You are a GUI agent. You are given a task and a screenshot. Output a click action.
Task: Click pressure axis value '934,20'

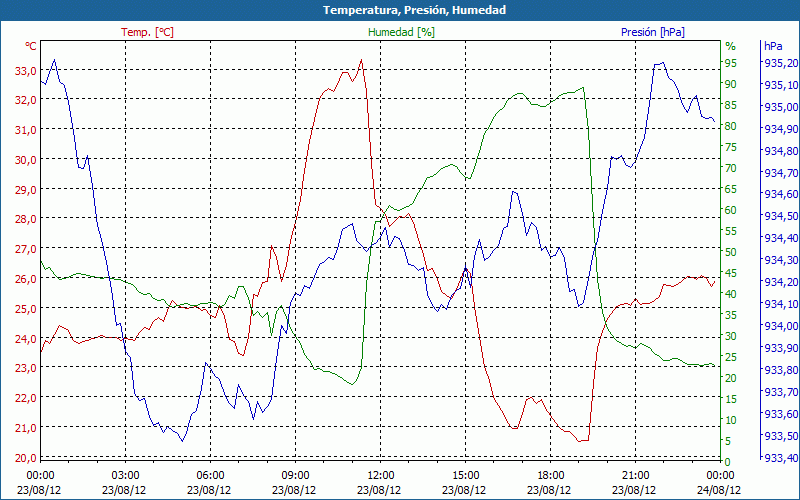click(781, 282)
